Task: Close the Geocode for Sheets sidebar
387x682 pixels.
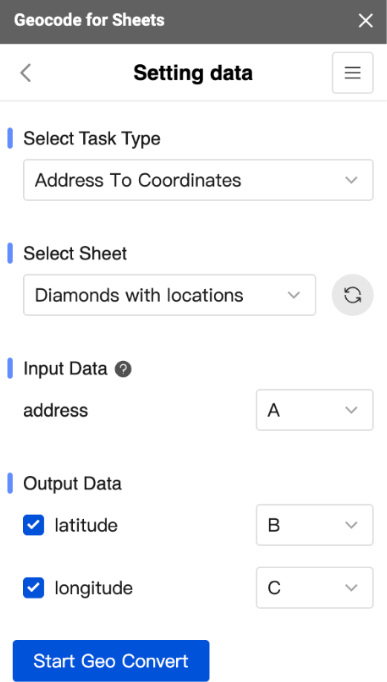Action: pyautogui.click(x=366, y=20)
